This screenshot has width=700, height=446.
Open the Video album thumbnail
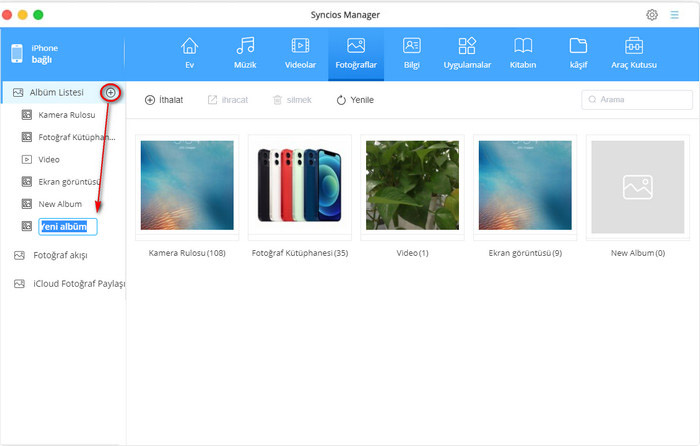click(412, 185)
